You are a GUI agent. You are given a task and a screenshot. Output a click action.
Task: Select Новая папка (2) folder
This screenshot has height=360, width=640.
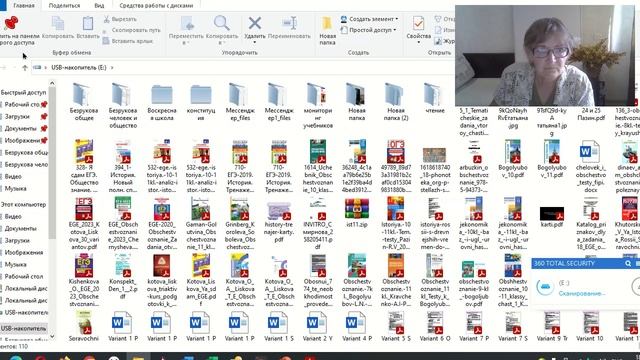click(x=396, y=102)
